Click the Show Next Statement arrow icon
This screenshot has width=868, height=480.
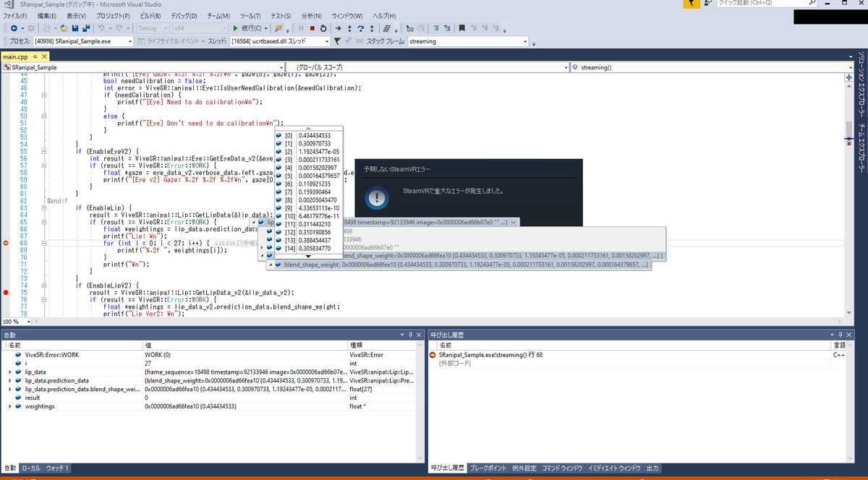coord(339,28)
